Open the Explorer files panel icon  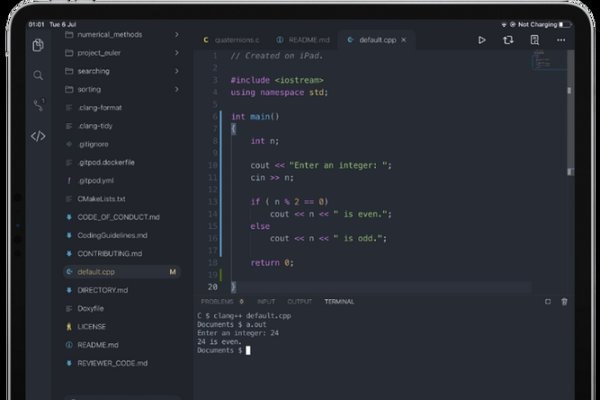[38, 45]
